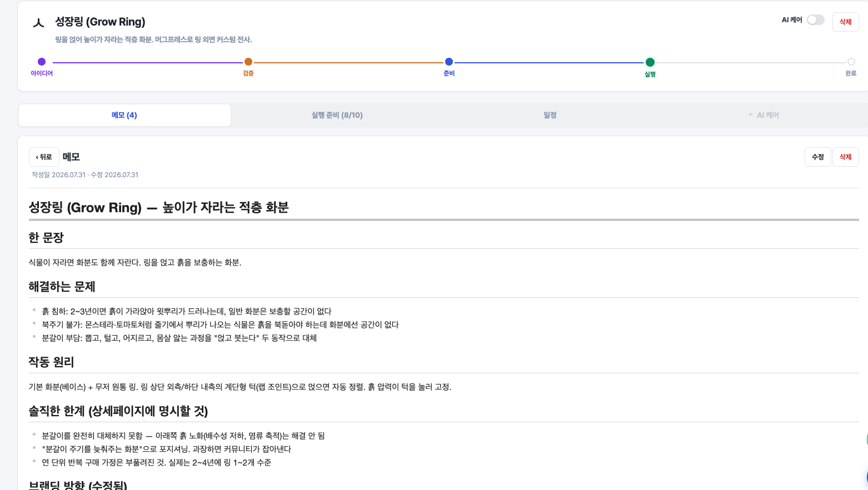This screenshot has height=490, width=868.
Task: Select the 아이디어 stage dot
Action: pos(42,62)
